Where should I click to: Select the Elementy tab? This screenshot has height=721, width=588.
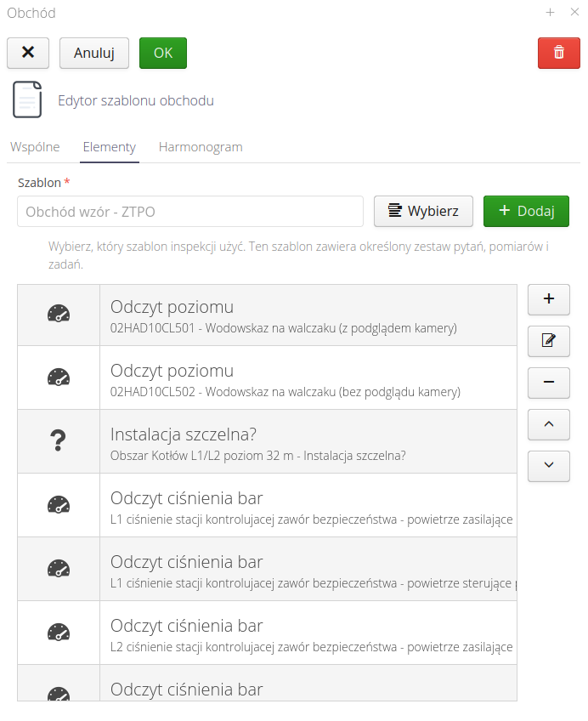point(109,147)
